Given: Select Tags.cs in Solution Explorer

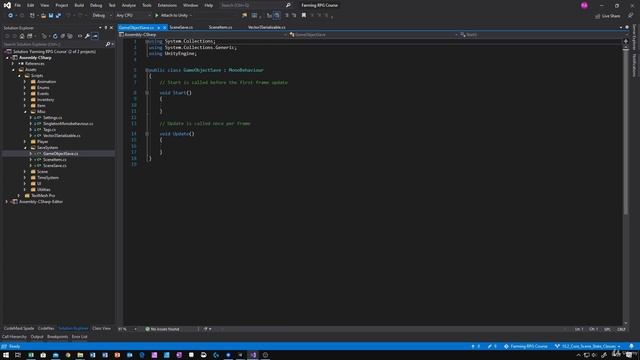Looking at the screenshot, I should tap(49, 129).
